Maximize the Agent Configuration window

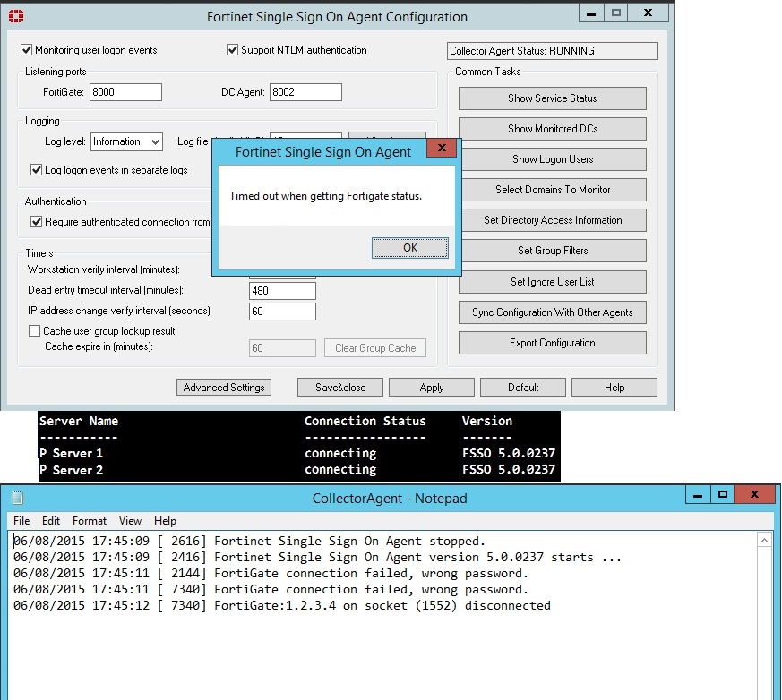616,13
